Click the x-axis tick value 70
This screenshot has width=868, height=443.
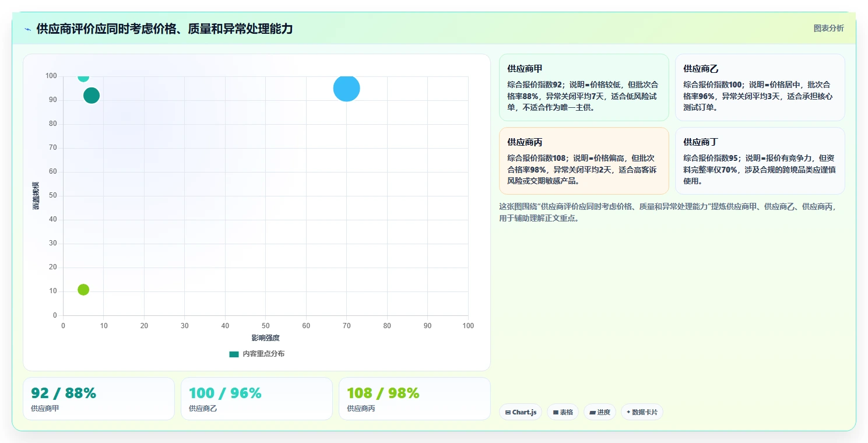tap(346, 326)
